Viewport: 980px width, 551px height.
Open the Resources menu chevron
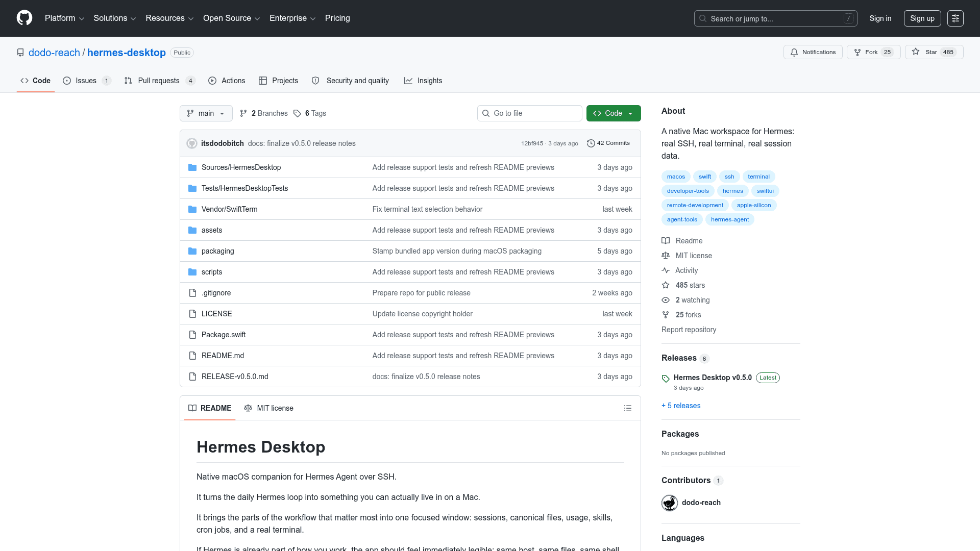[190, 18]
